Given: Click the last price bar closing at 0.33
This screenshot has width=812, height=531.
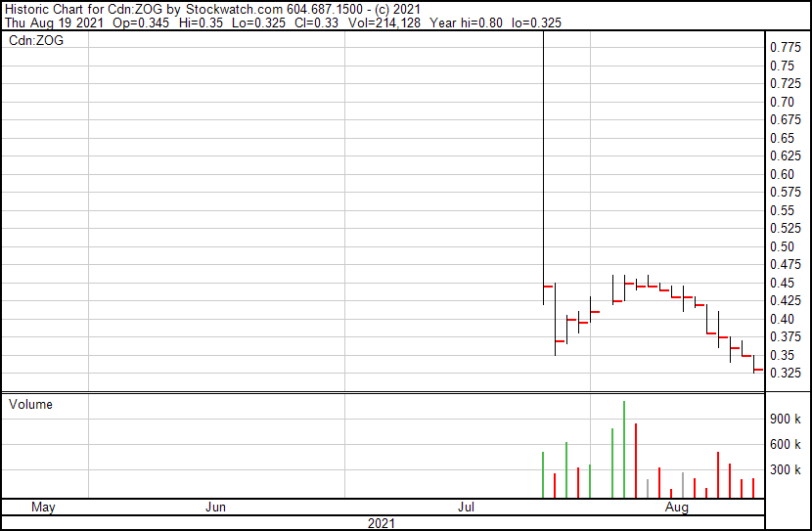Looking at the screenshot, I should coord(754,365).
